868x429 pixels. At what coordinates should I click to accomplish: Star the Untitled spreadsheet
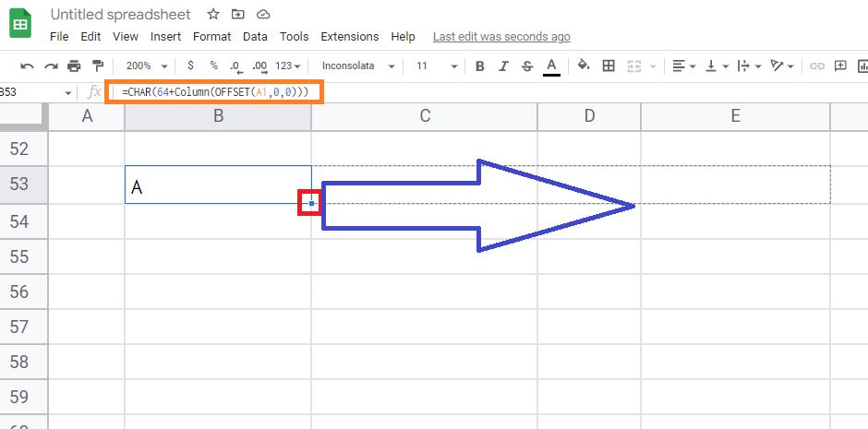213,15
